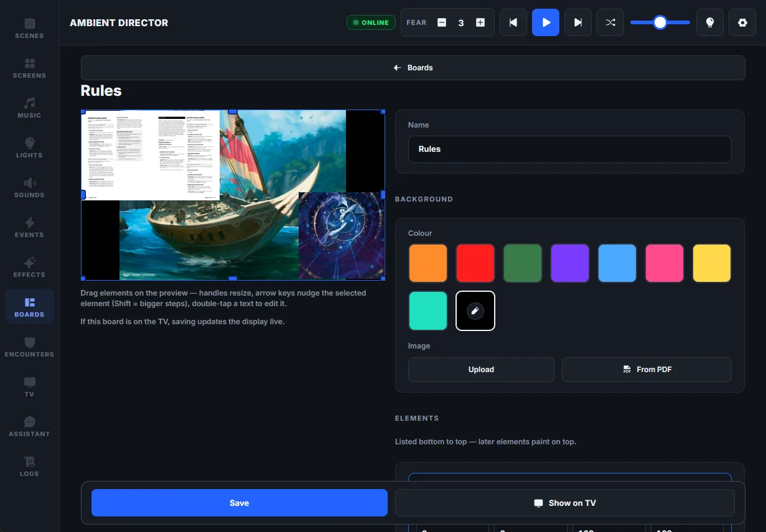Open the Scenes section in sidebar
This screenshot has width=766, height=532.
coord(29,29)
